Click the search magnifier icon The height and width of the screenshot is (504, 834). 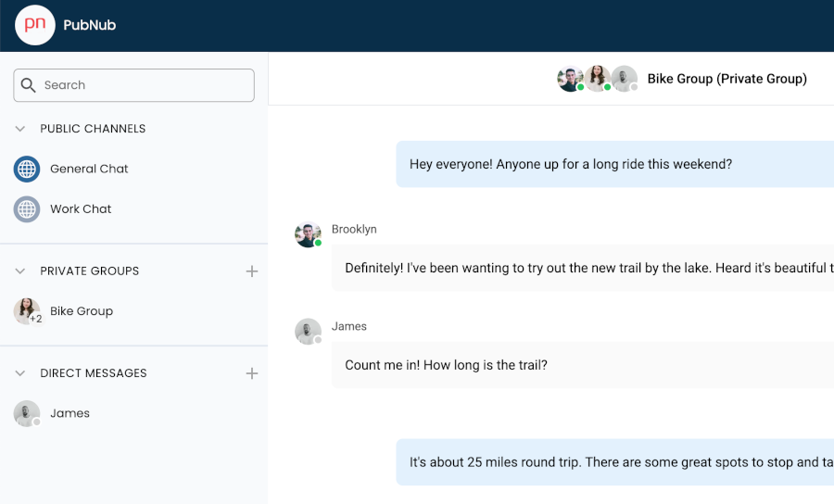click(x=28, y=85)
